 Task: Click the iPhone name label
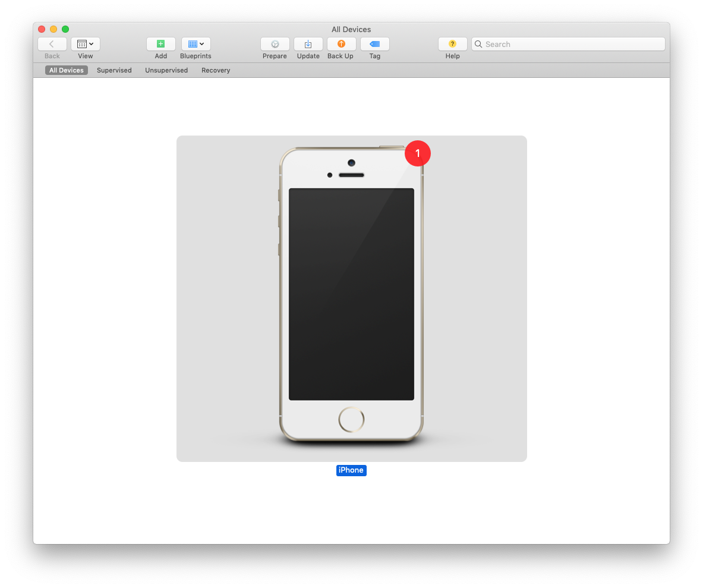coord(351,470)
